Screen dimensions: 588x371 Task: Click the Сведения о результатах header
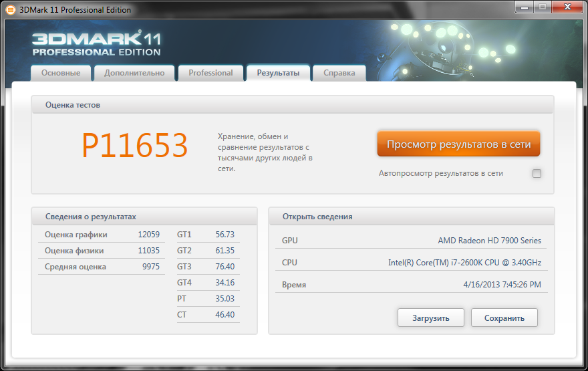pos(144,217)
